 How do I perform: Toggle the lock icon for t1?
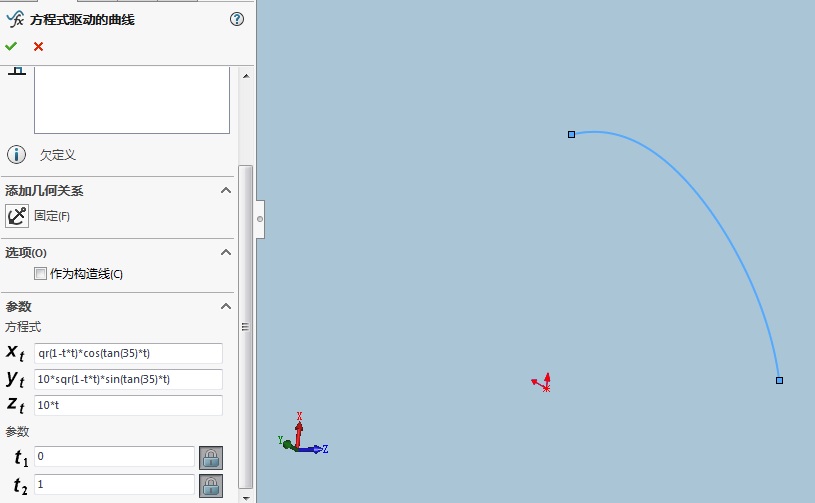tap(211, 458)
